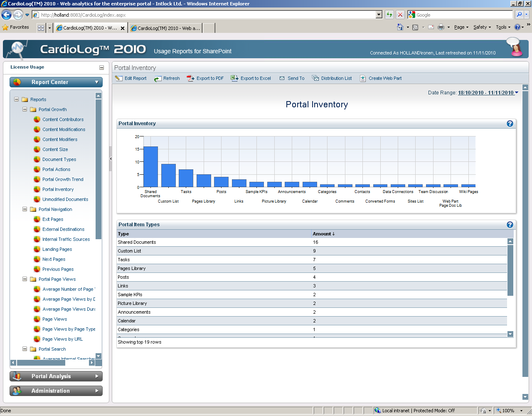Click the Quick Tabs grid icon
This screenshot has width=532, height=416.
click(41, 28)
